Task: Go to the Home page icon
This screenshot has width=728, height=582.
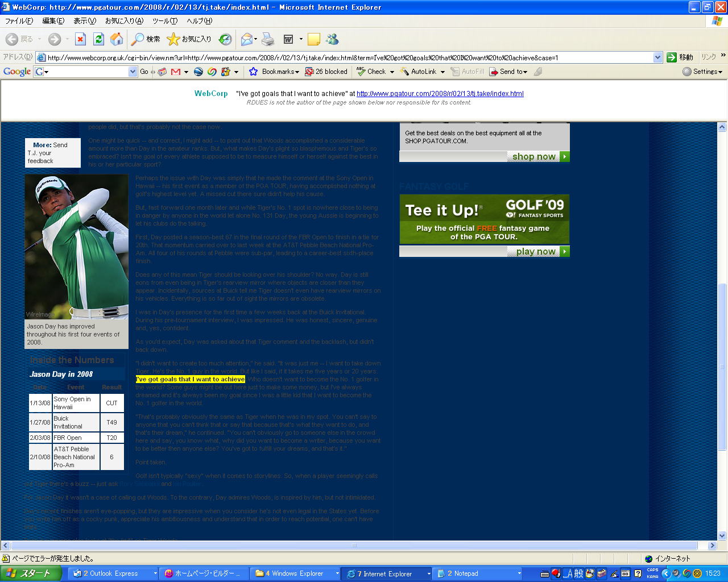Action: [117, 39]
